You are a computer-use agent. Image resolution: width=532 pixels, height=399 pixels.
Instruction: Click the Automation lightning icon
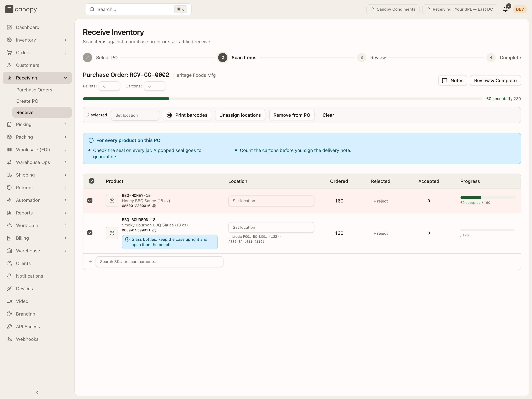click(x=9, y=200)
